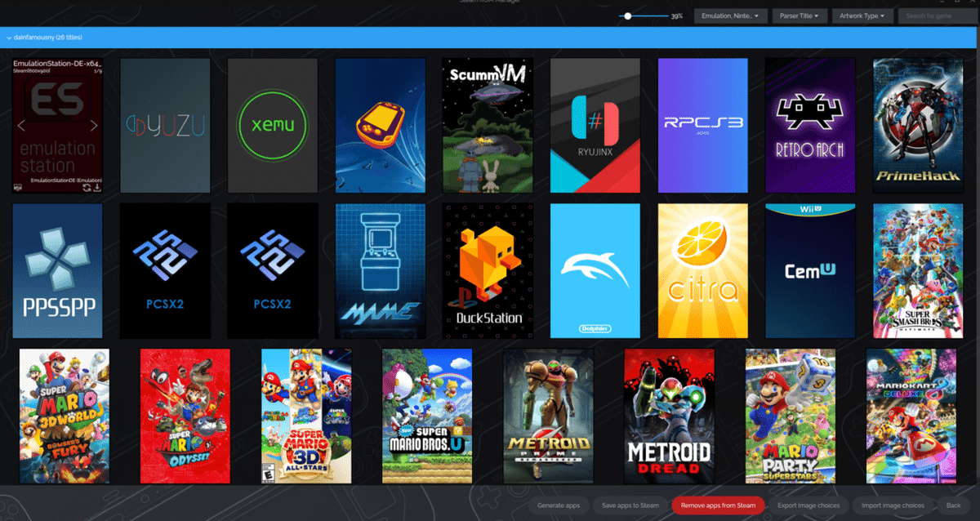Image resolution: width=980 pixels, height=521 pixels.
Task: Select the Cemu Wii U artwork tile
Action: (x=810, y=271)
